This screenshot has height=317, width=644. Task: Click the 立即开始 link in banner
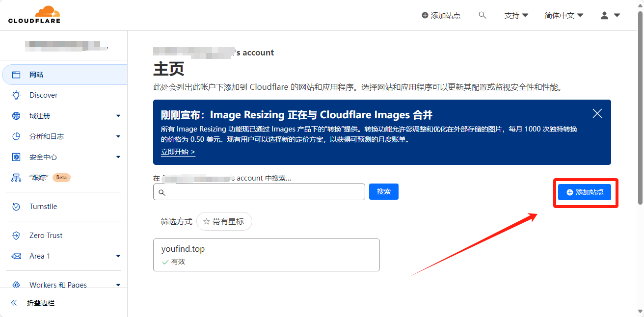pos(178,152)
